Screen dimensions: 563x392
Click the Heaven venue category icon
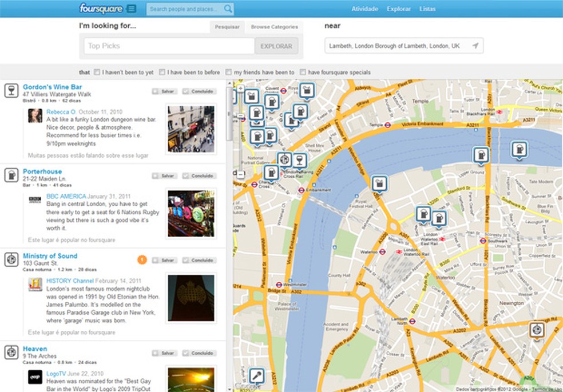click(11, 353)
